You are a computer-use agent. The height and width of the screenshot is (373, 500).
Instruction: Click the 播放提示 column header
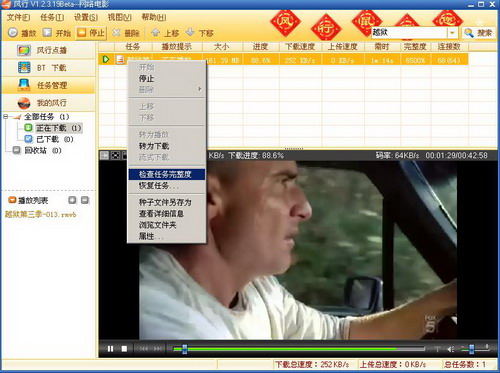[177, 47]
